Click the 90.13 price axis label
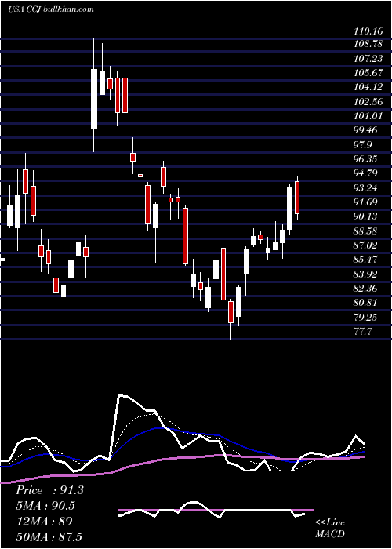The height and width of the screenshot is (549, 392). pos(365,216)
